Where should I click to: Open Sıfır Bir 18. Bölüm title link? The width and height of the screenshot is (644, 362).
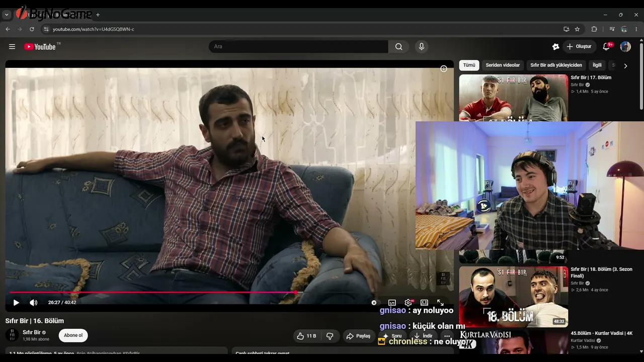point(601,273)
